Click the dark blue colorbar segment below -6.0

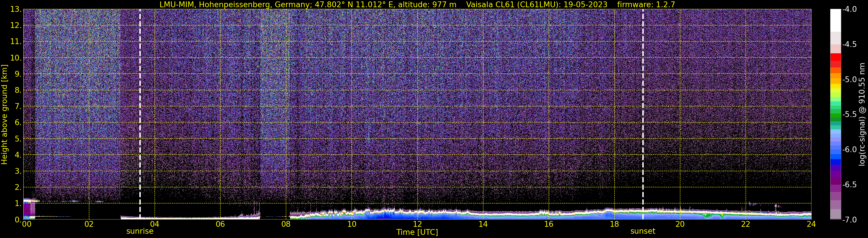(x=836, y=162)
